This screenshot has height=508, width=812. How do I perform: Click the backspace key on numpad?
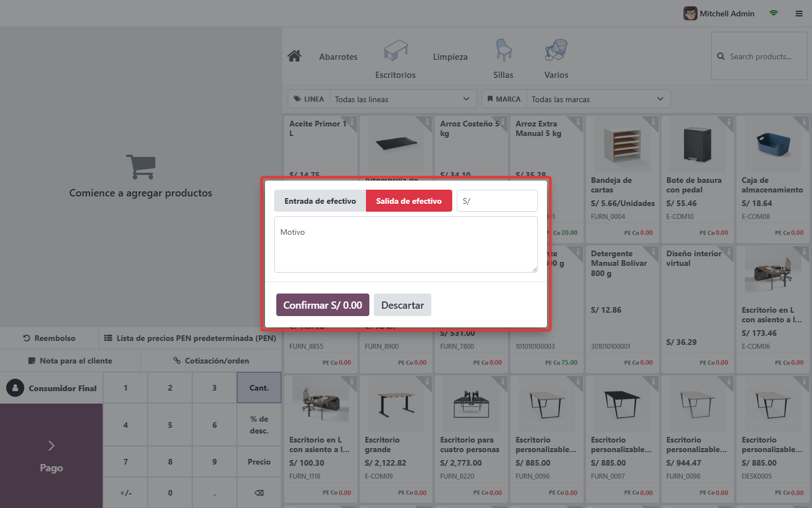[259, 493]
